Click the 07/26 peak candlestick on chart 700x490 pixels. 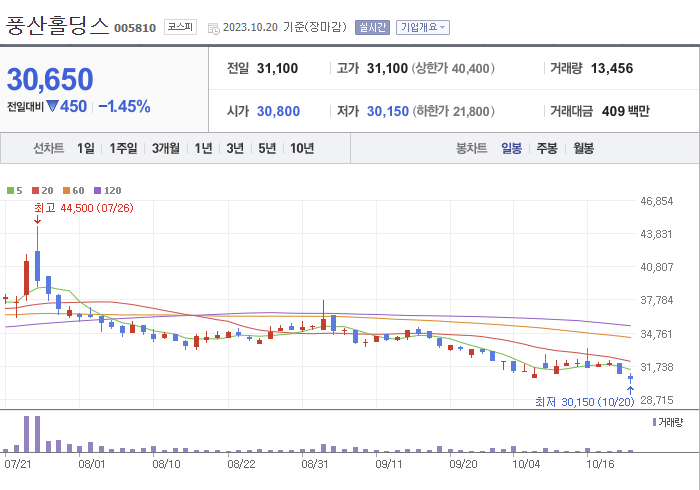(x=38, y=257)
